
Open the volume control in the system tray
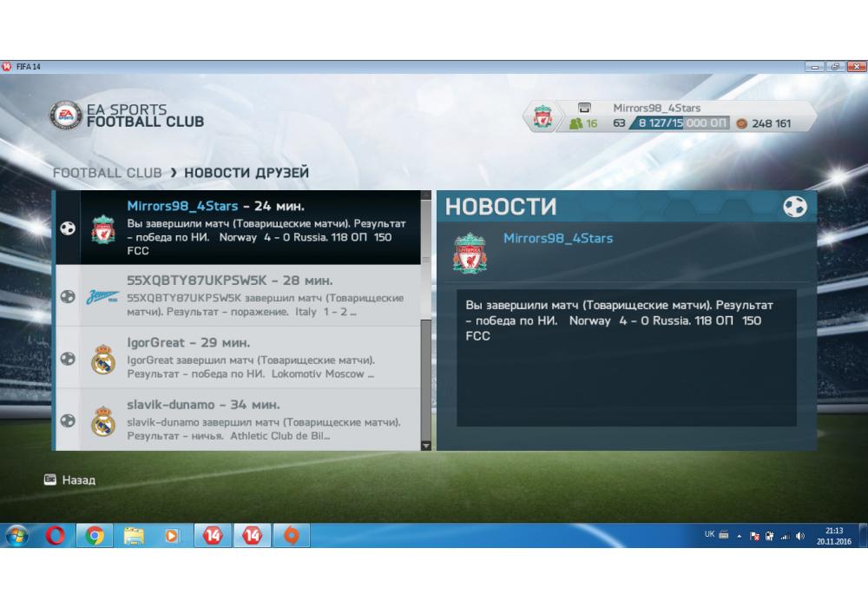point(800,536)
